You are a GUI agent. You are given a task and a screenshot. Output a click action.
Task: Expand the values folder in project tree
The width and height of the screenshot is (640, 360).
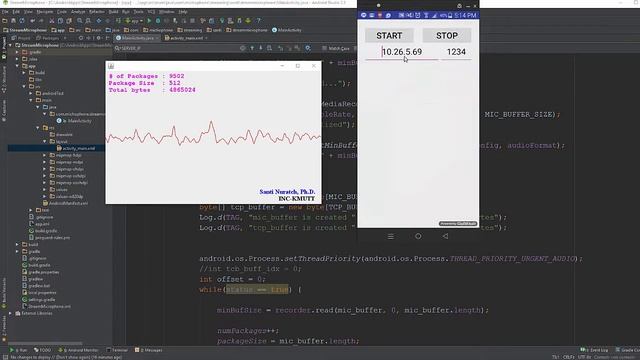(x=45, y=189)
